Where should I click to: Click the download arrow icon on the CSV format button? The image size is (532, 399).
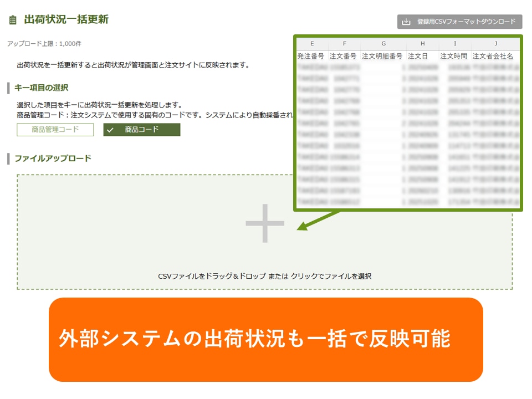point(406,22)
